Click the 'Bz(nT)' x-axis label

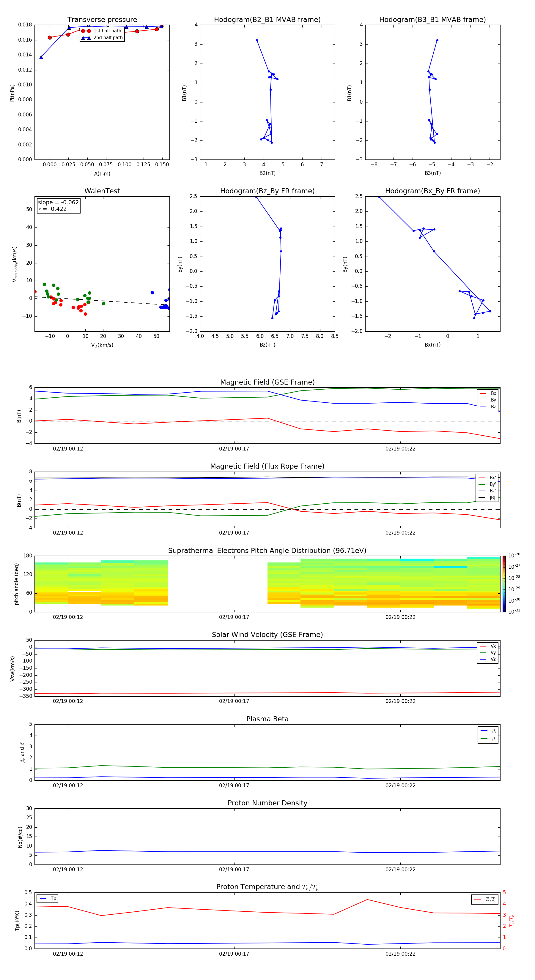pos(267,345)
